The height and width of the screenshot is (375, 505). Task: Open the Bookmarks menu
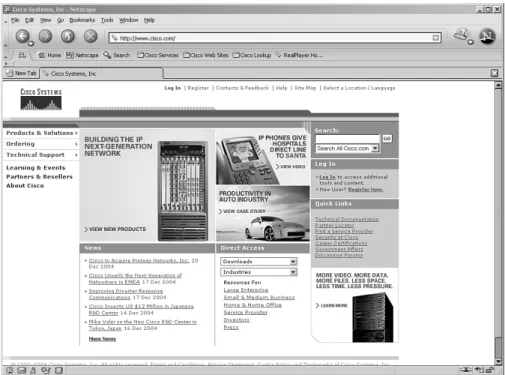tap(82, 20)
